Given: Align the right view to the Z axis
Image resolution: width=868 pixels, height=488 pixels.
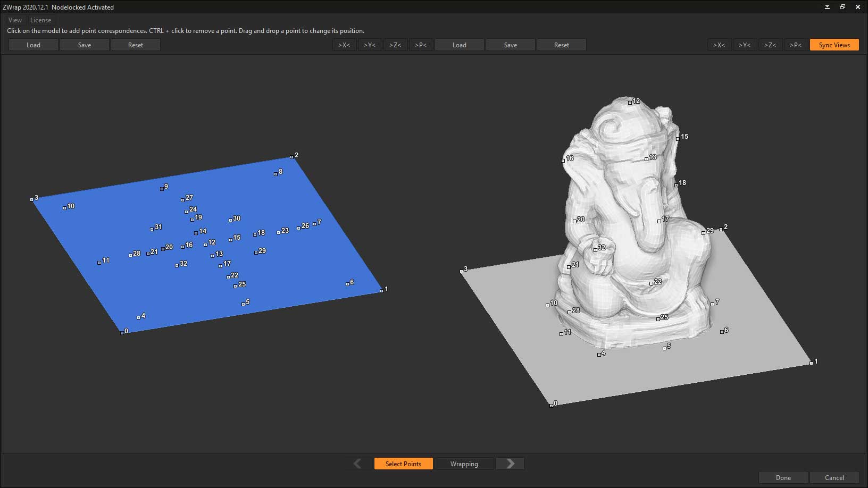Looking at the screenshot, I should click(770, 45).
